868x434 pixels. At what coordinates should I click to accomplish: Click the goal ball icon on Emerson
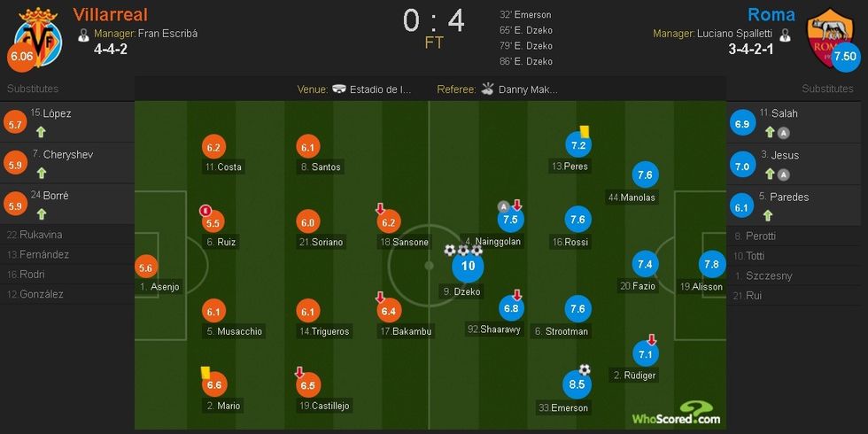click(585, 369)
